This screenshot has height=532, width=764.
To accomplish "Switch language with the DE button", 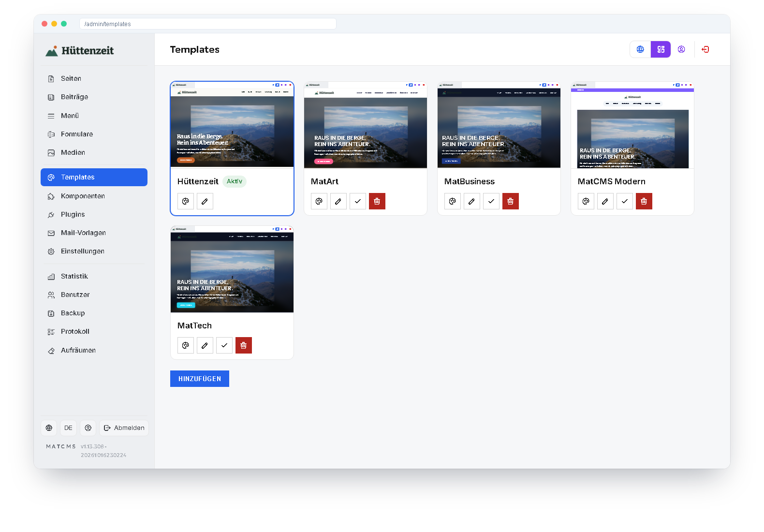I will tap(69, 428).
